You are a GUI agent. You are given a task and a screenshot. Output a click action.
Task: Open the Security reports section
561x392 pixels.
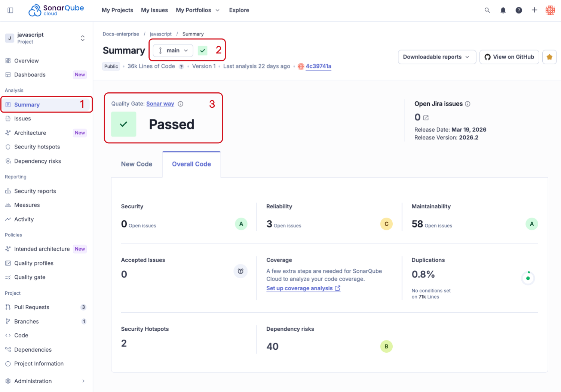coord(35,191)
